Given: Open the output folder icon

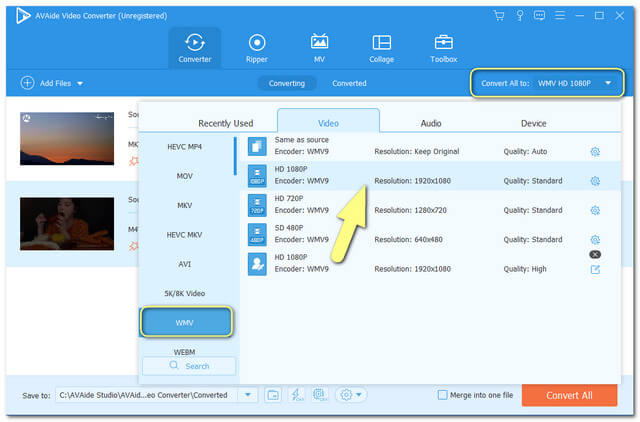Looking at the screenshot, I should coord(273,395).
